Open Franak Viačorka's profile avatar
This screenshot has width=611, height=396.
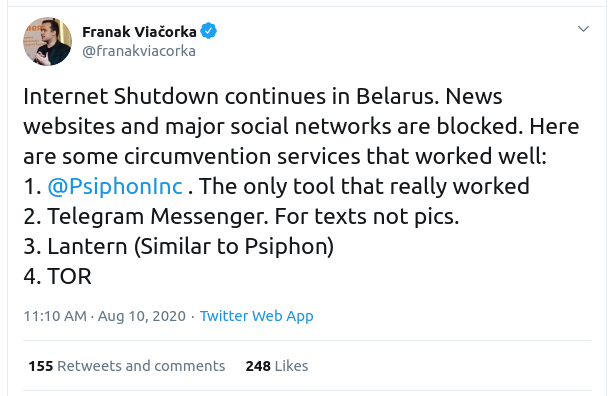tap(48, 41)
